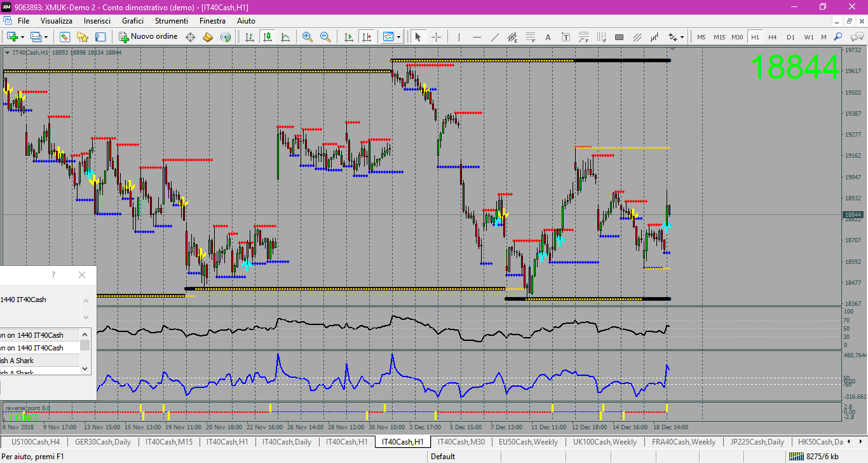Open the Grafici menu
The height and width of the screenshot is (463, 868).
click(x=133, y=21)
